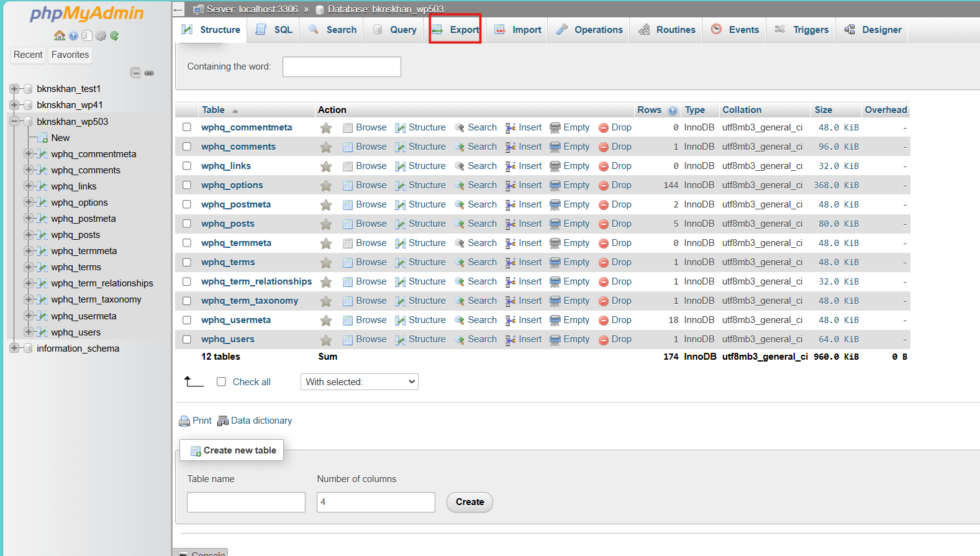Reload the navigation panel with the green arrow
The image size is (980, 556).
[x=114, y=35]
